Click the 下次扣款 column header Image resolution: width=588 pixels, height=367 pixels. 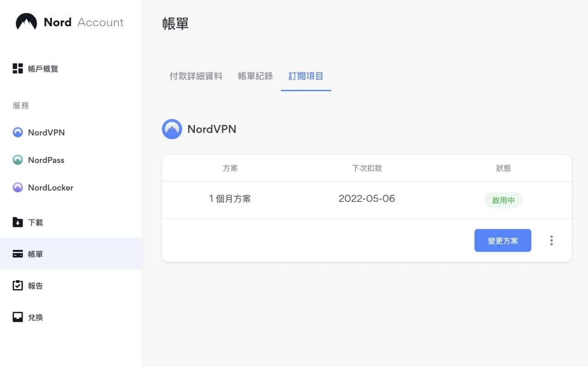point(367,168)
